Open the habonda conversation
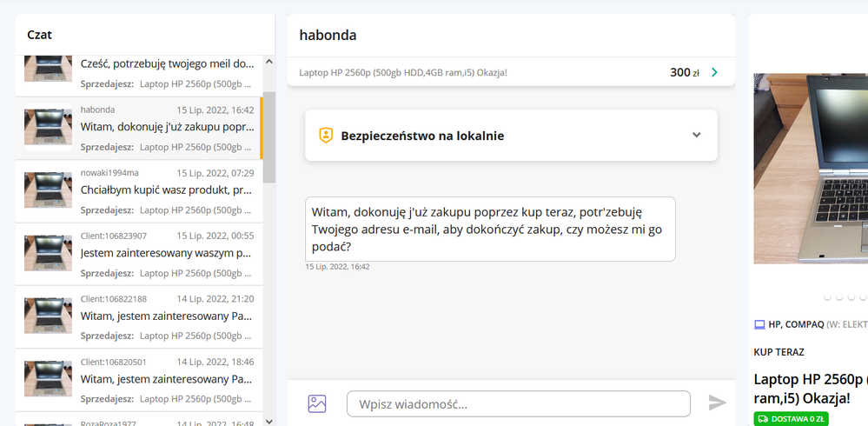This screenshot has width=868, height=426. [x=138, y=129]
